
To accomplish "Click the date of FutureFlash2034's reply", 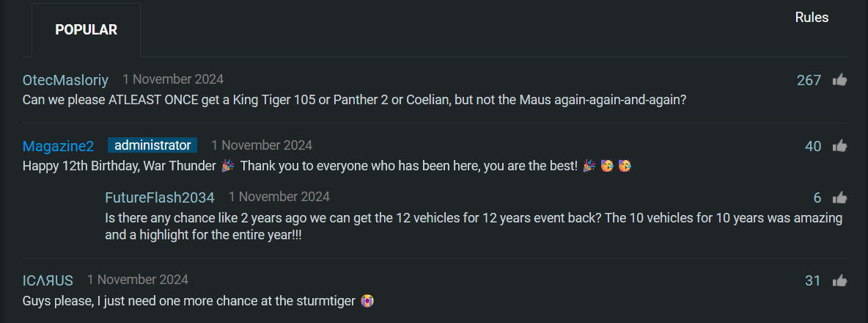I will [x=279, y=197].
